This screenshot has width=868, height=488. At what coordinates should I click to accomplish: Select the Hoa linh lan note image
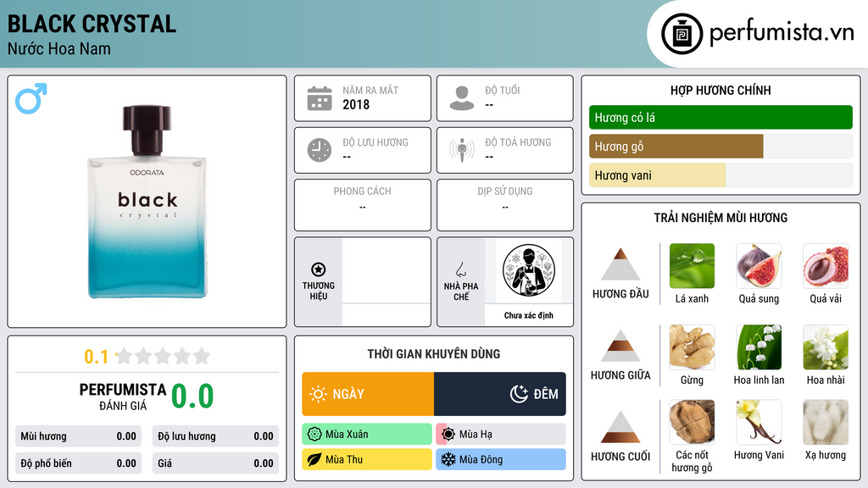[x=759, y=347]
